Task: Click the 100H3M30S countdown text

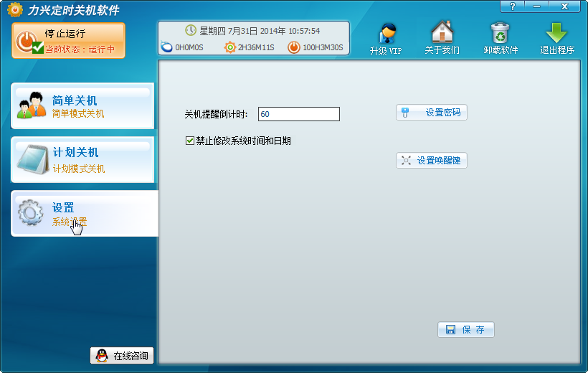Action: click(323, 47)
